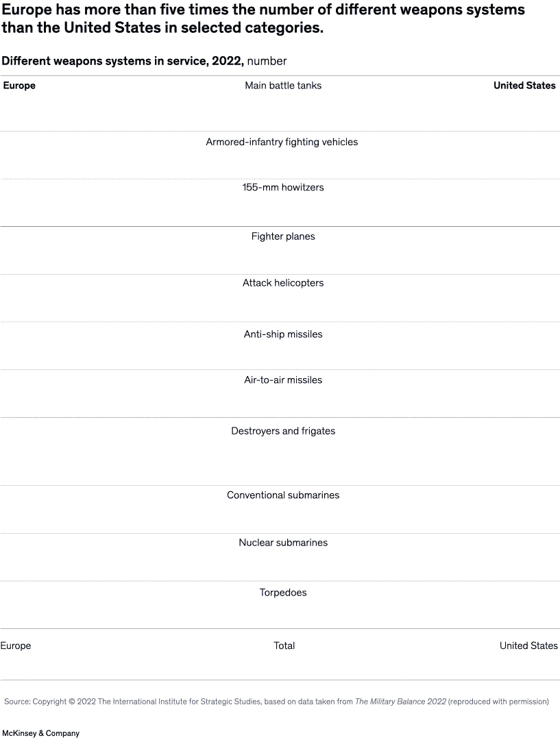Click the italic "The Military Balance 2022" source reference
Image resolution: width=560 pixels, height=740 pixels.
400,702
